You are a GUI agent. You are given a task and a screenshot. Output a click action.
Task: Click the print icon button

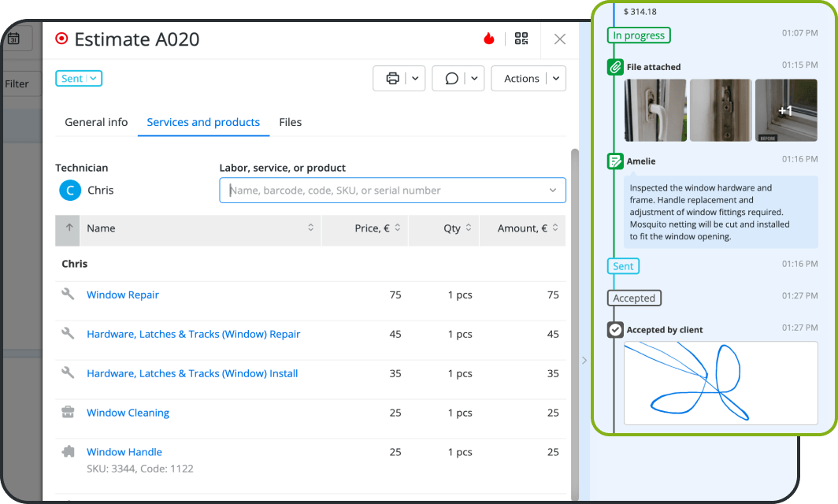[392, 79]
